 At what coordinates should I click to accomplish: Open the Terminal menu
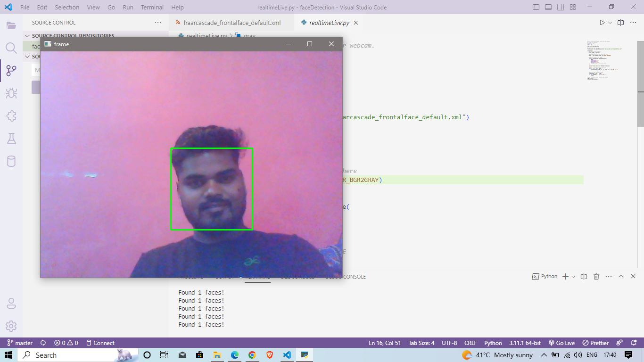[x=152, y=7]
